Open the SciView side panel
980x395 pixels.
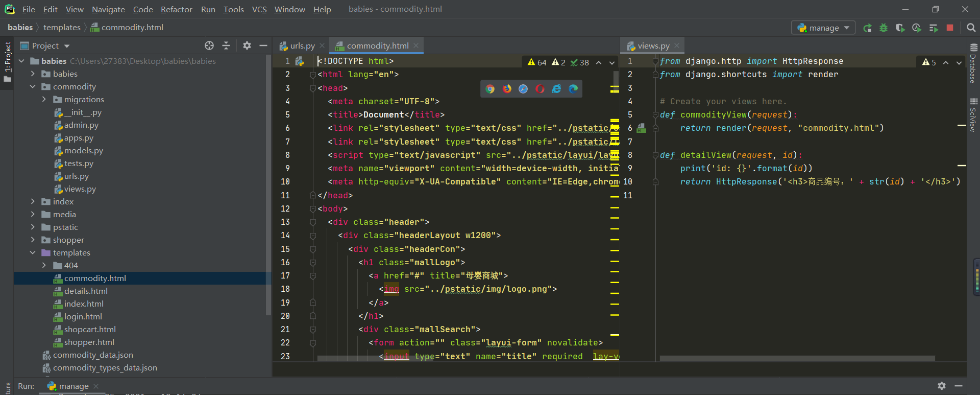973,115
